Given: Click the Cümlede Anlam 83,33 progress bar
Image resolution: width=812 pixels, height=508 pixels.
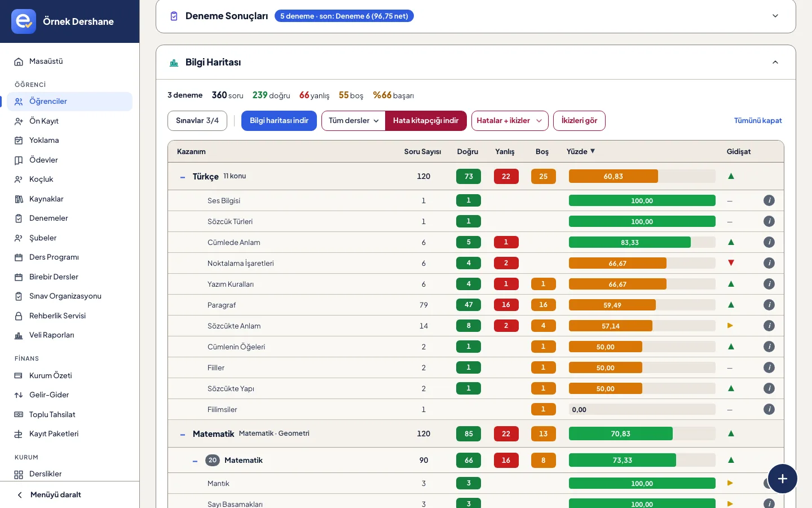Looking at the screenshot, I should point(642,242).
